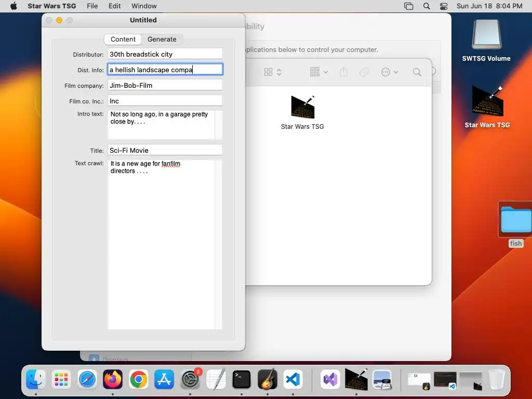
Task: Select the Star Wars TSG desktop icon
Action: (487, 107)
